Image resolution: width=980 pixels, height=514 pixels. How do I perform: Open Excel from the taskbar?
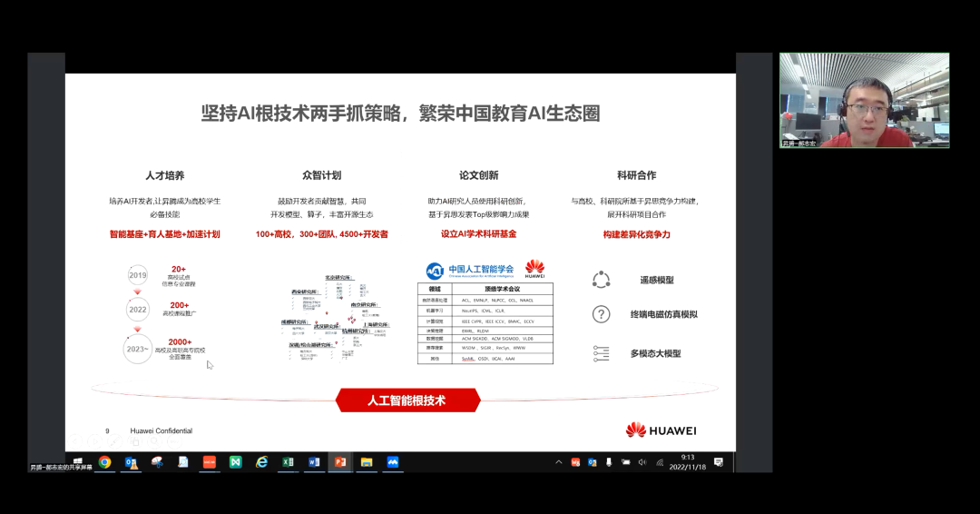coord(289,462)
